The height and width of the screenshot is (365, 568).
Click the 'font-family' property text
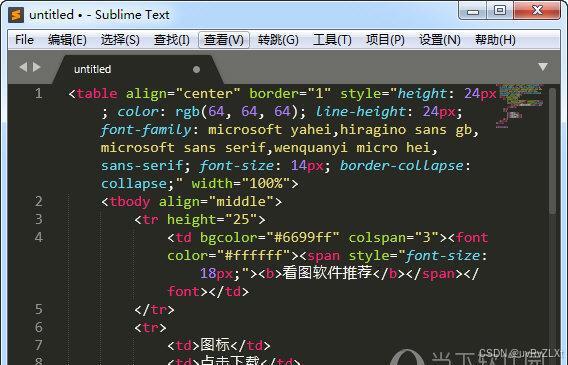click(146, 130)
